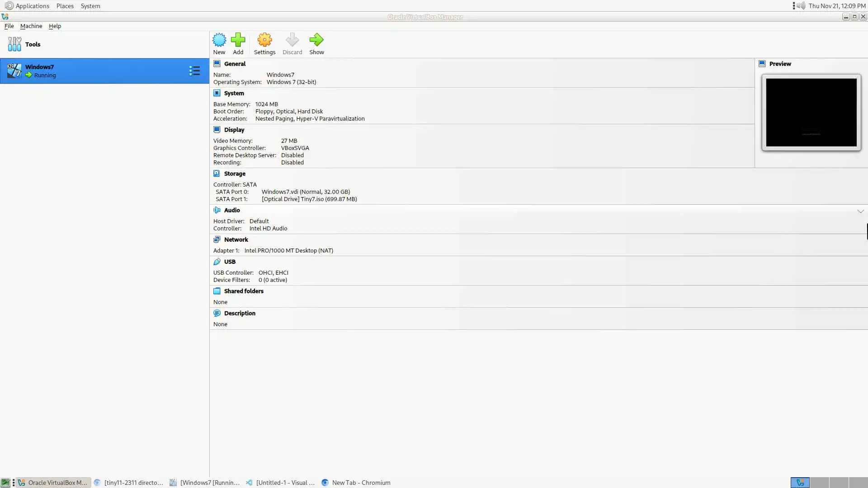The image size is (868, 488).
Task: Open the Help menu
Action: [x=55, y=26]
